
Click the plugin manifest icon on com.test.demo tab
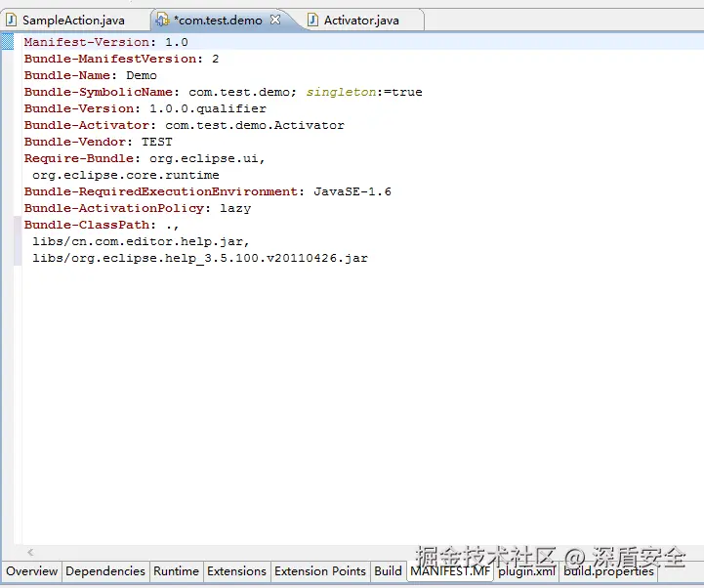(x=162, y=21)
